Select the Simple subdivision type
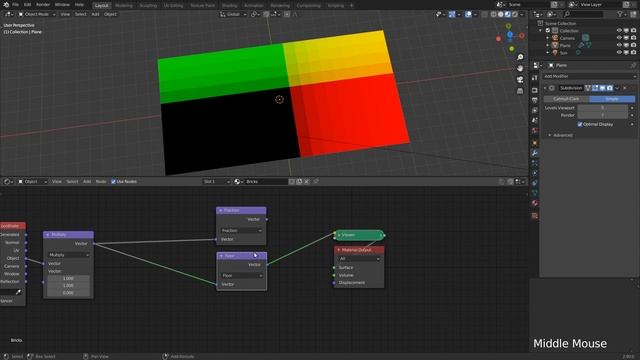 click(x=612, y=99)
